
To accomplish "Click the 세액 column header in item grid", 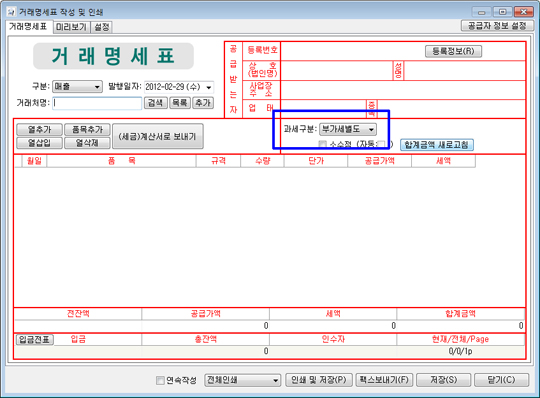I will click(443, 161).
